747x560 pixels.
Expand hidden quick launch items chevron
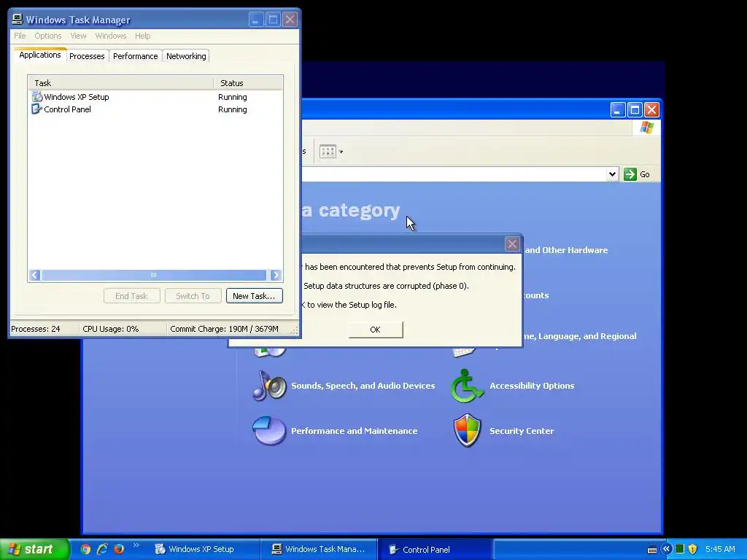136,545
